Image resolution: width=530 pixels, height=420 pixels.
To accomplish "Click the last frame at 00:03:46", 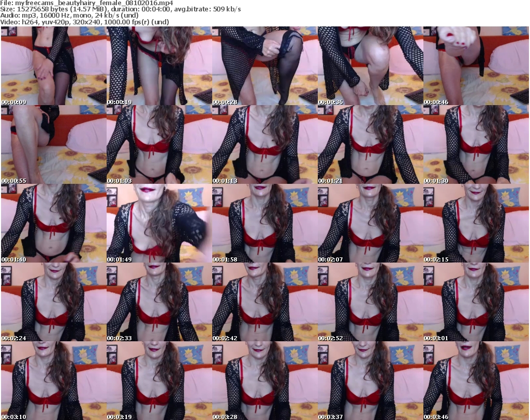I will click(476, 381).
